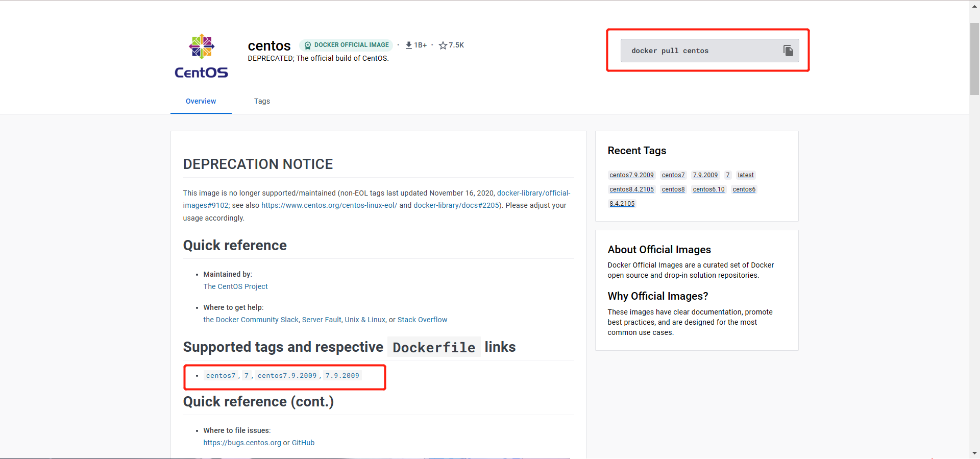Open The CentOS Project link

pyautogui.click(x=235, y=286)
